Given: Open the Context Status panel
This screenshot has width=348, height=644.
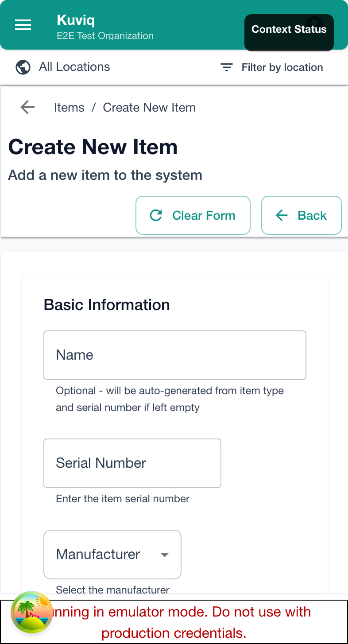Looking at the screenshot, I should [289, 30].
